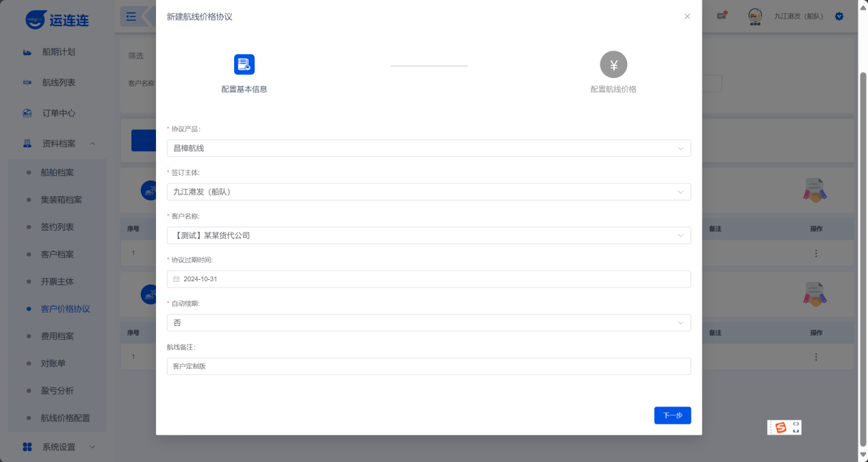Open the message notification icon in header

point(722,16)
